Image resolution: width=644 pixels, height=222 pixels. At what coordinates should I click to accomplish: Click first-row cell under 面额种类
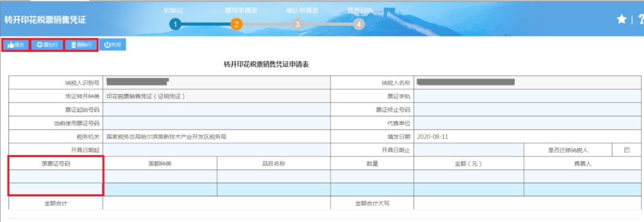click(x=160, y=176)
